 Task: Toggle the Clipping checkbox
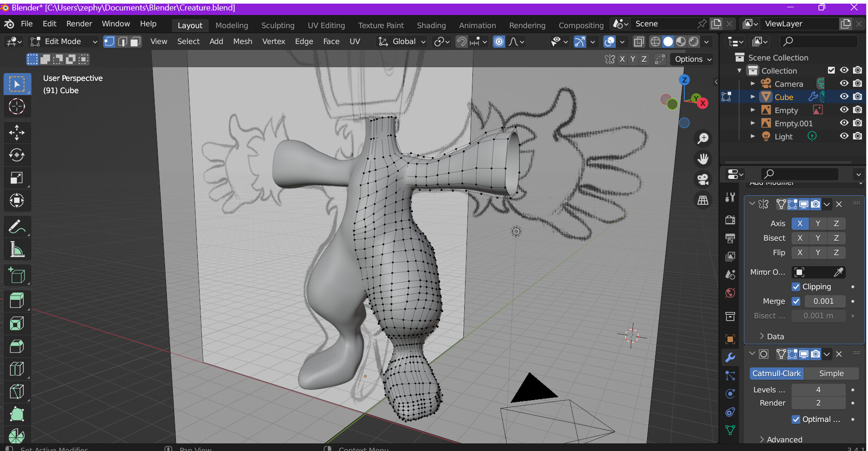click(796, 287)
